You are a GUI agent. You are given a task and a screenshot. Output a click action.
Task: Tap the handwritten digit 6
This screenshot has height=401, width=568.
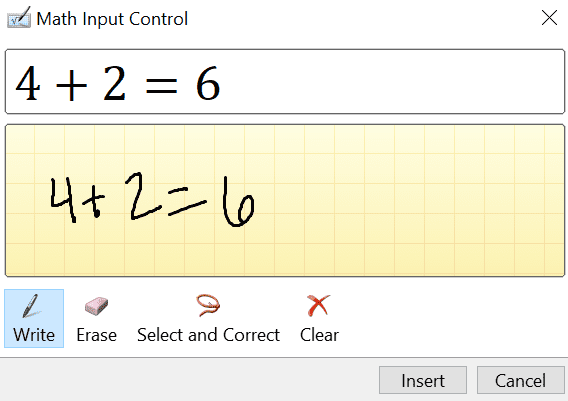coord(238,202)
